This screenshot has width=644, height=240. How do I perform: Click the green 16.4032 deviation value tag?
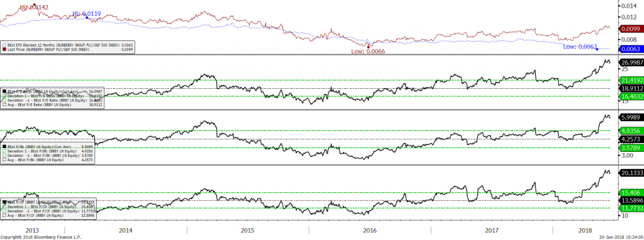click(x=631, y=96)
